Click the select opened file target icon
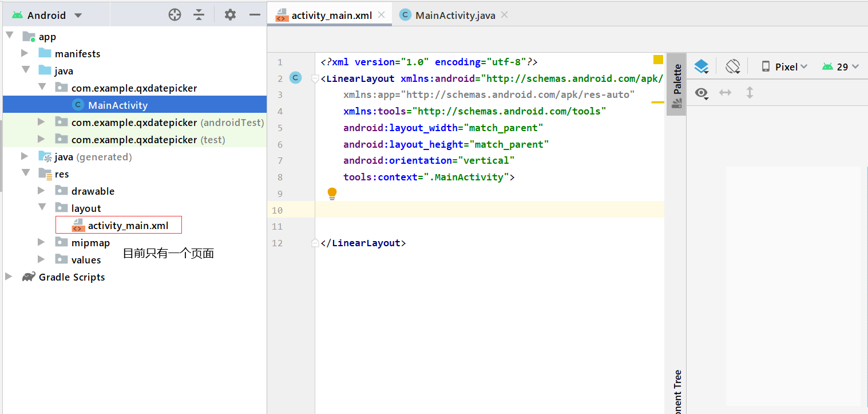The height and width of the screenshot is (414, 868). click(175, 15)
